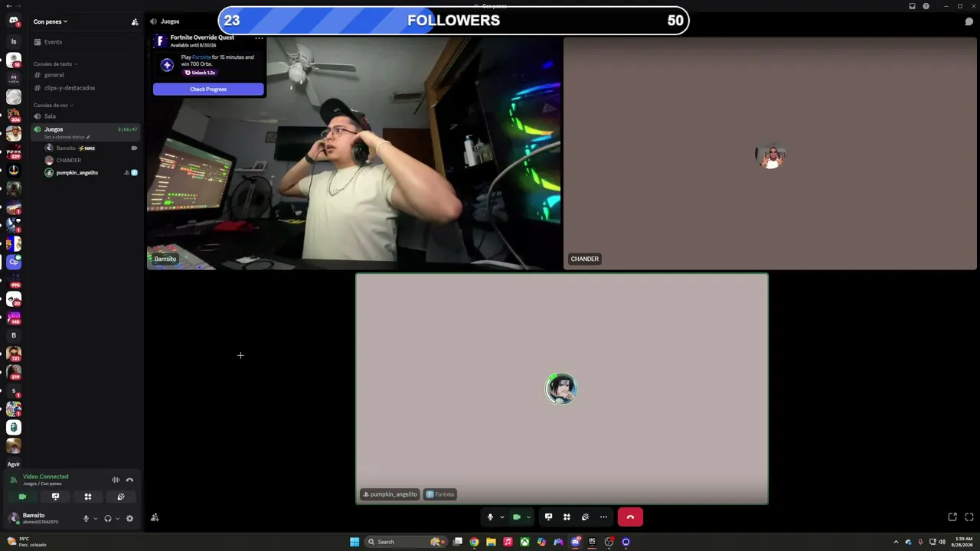The width and height of the screenshot is (980, 551).
Task: Open the Events calendar in the sidebar
Action: [x=53, y=42]
